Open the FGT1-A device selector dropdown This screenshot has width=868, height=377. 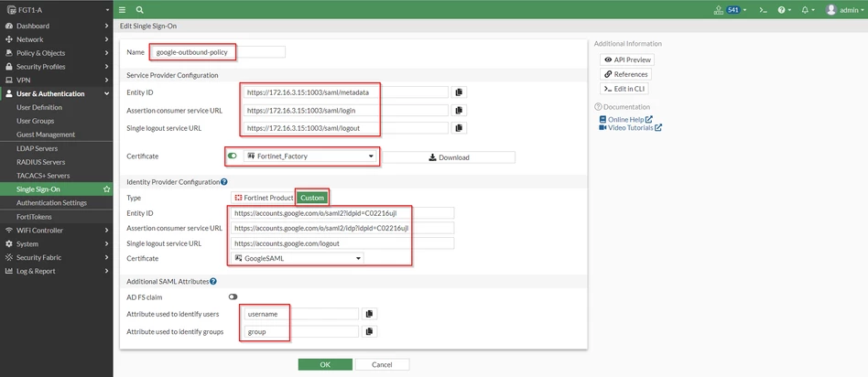(x=57, y=10)
